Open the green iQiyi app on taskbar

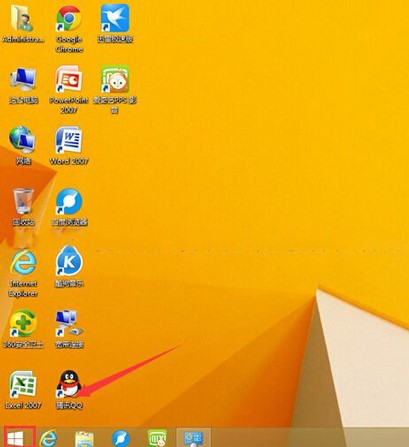pyautogui.click(x=157, y=438)
